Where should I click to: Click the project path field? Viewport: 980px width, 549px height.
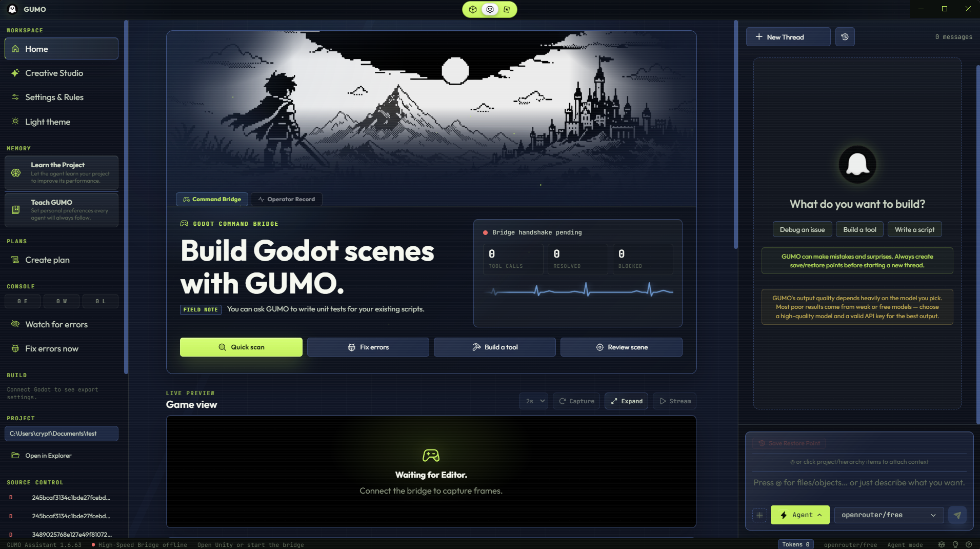tap(62, 434)
